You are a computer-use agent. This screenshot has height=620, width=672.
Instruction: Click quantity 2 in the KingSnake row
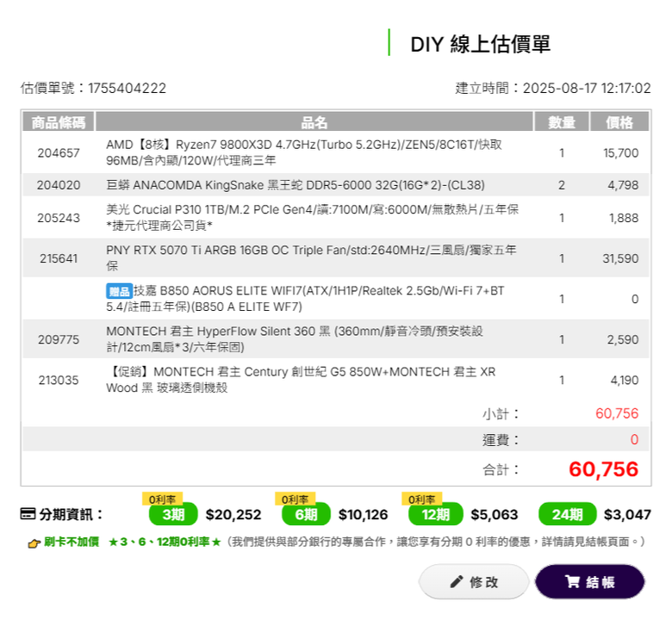[x=562, y=185]
